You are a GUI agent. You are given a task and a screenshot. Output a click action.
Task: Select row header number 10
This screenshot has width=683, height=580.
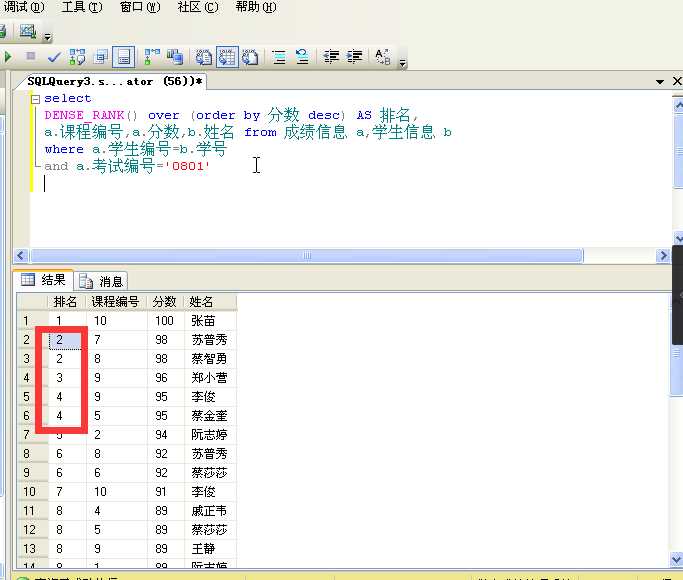(32, 492)
